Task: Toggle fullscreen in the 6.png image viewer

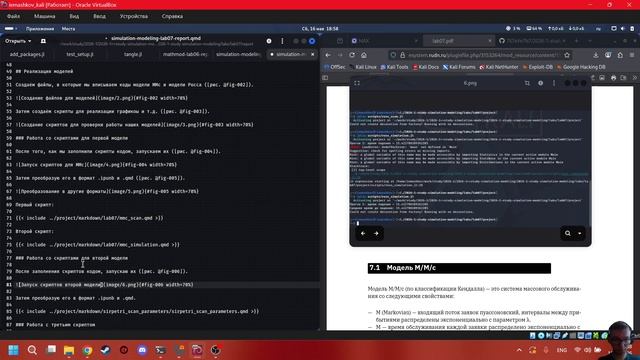Action: click(357, 83)
